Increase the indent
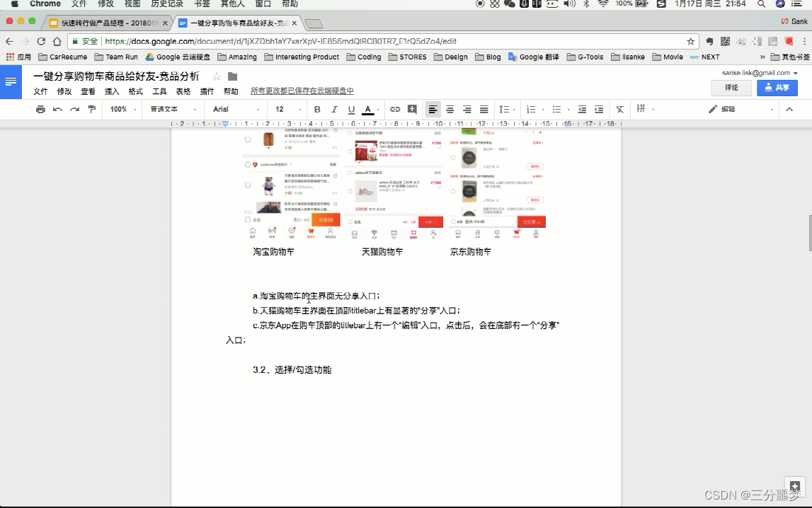This screenshot has width=812, height=508. pos(599,109)
